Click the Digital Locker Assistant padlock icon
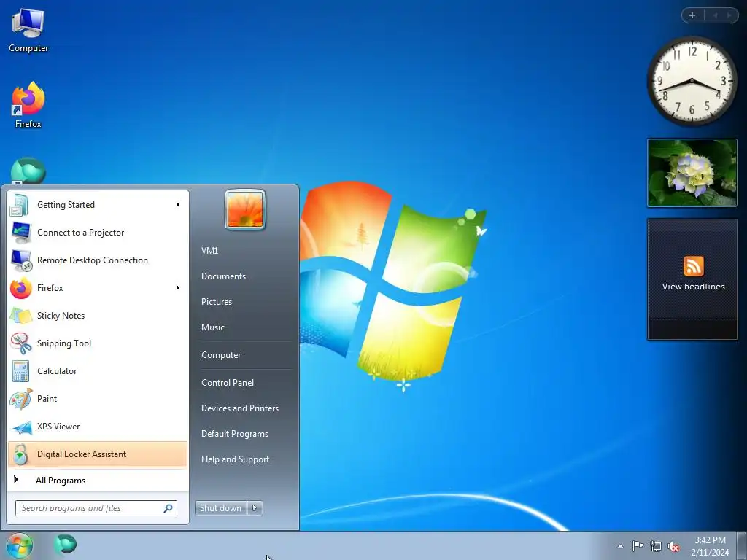The height and width of the screenshot is (560, 747). pyautogui.click(x=20, y=454)
